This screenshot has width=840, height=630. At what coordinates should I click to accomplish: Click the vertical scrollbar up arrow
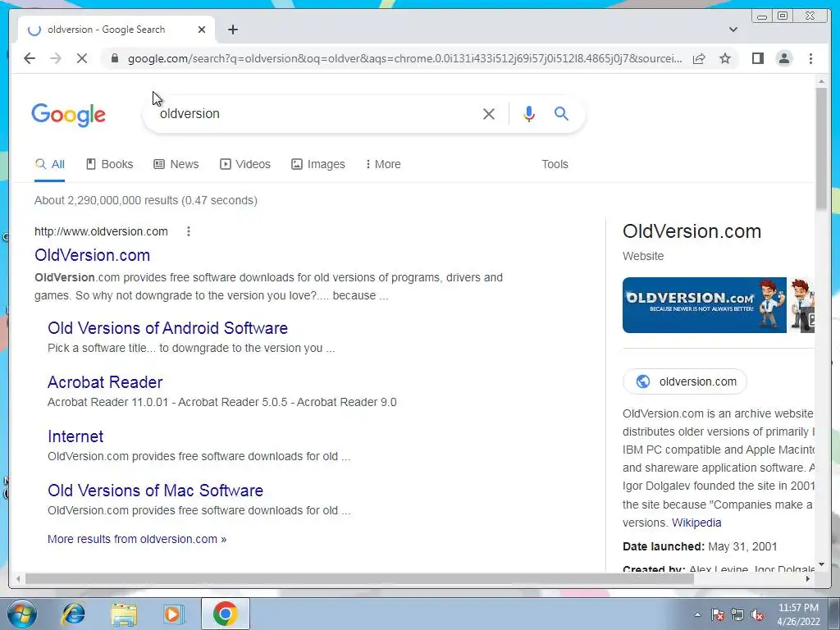pos(820,82)
